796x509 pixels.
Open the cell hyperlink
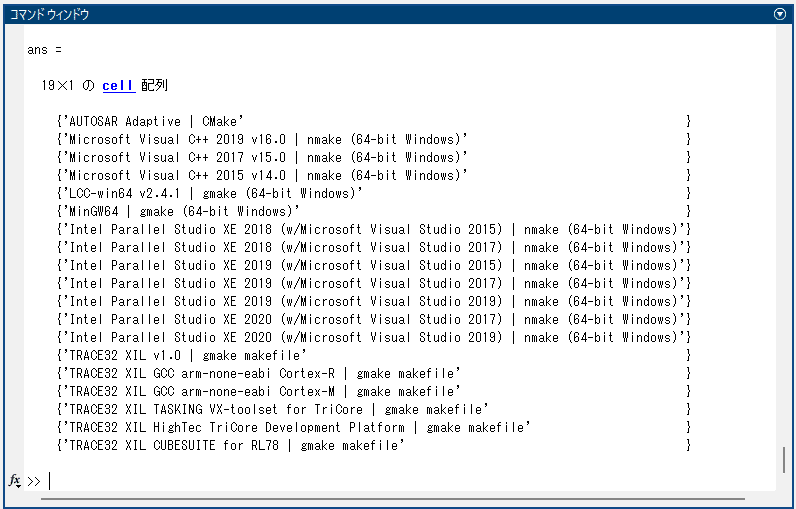[x=119, y=85]
